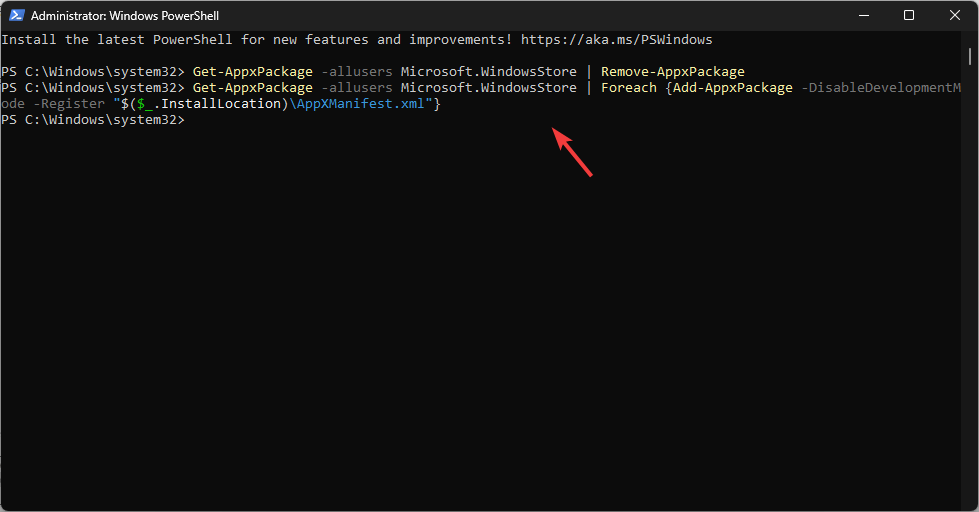Click the $_.InstallLocation variable text
Viewport: 979px width, 512px height.
click(x=205, y=104)
